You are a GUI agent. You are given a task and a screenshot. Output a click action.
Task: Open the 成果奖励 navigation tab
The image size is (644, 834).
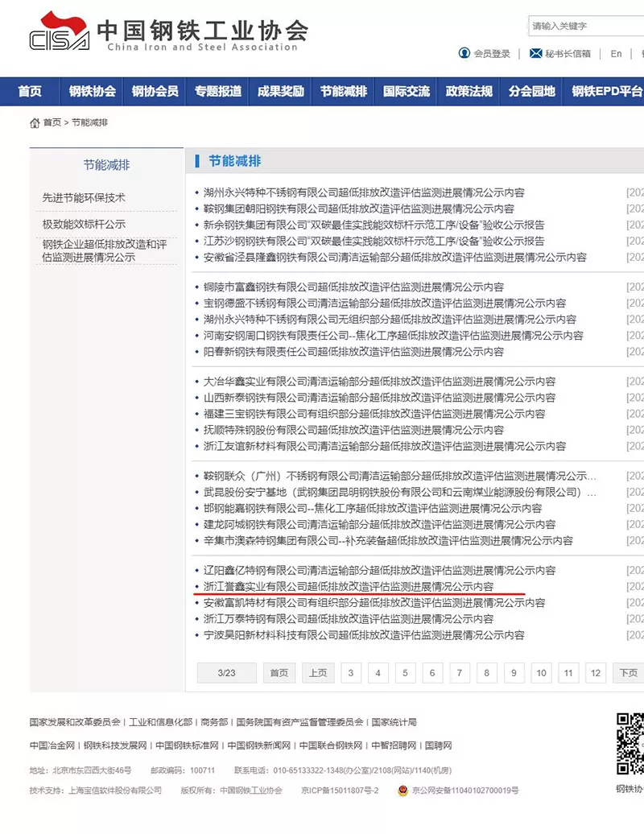pyautogui.click(x=280, y=92)
